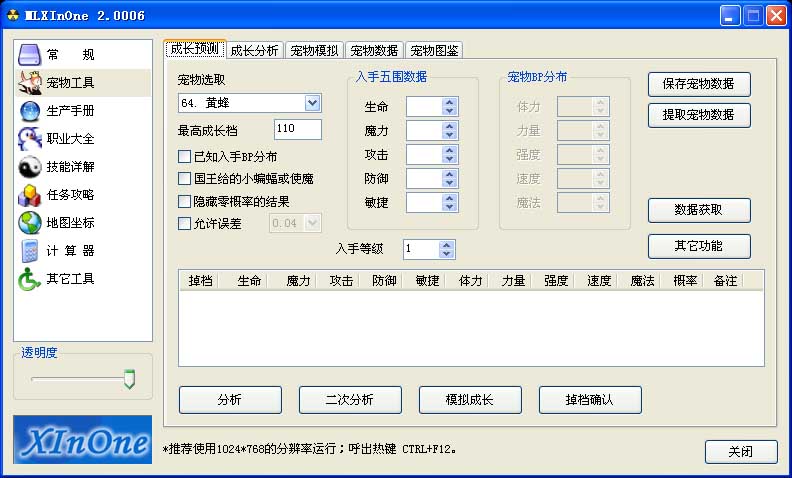
Task: Increase the 入手等级 stepper value
Action: pos(446,245)
